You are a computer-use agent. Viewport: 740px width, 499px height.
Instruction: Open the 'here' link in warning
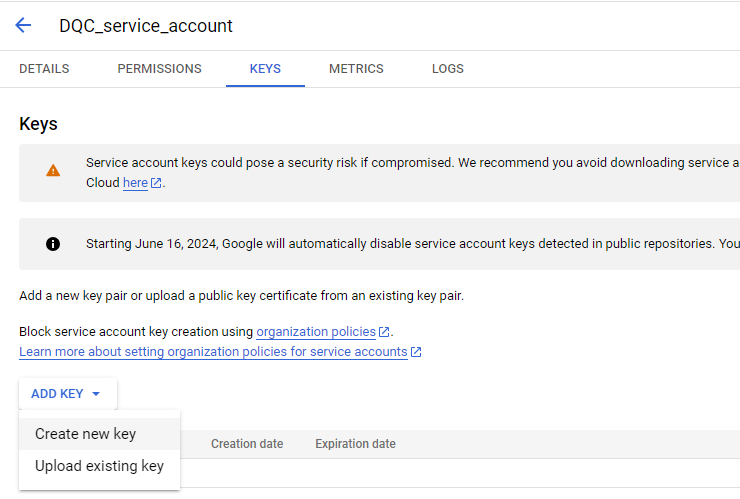[x=135, y=183]
